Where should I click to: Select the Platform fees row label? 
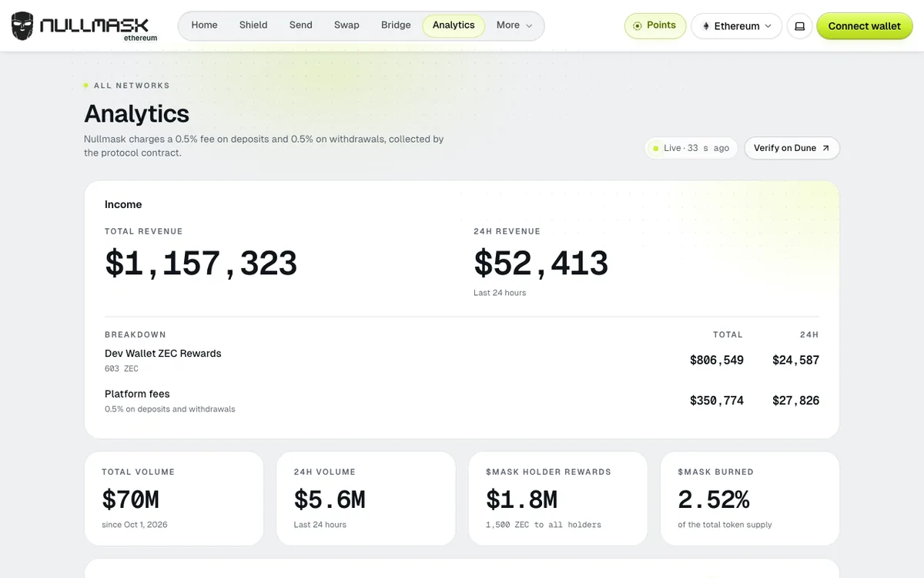coord(137,394)
